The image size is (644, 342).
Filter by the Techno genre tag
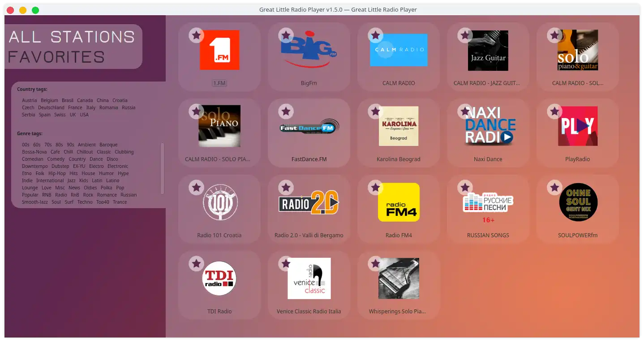(85, 202)
